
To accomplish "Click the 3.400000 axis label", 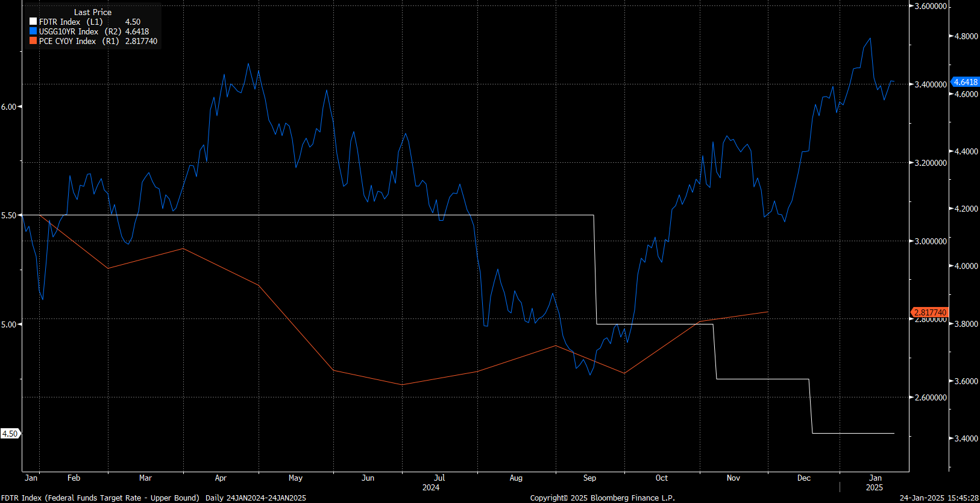I will pyautogui.click(x=931, y=84).
